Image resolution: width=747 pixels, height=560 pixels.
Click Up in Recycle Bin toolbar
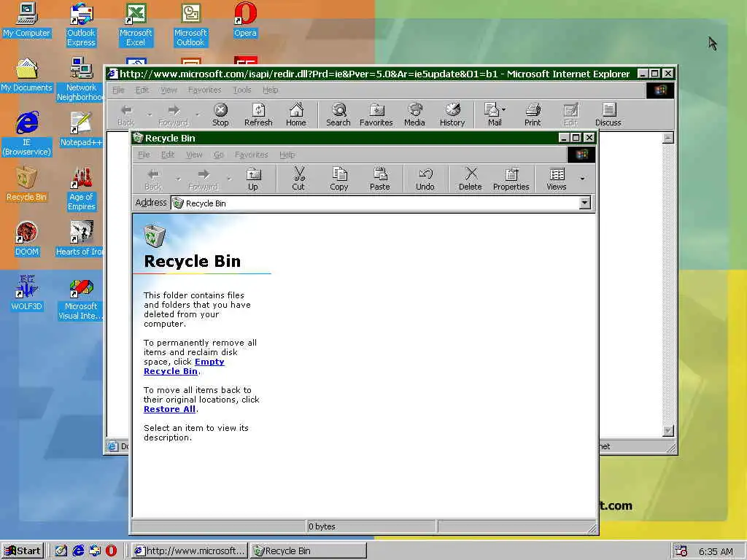pyautogui.click(x=253, y=179)
